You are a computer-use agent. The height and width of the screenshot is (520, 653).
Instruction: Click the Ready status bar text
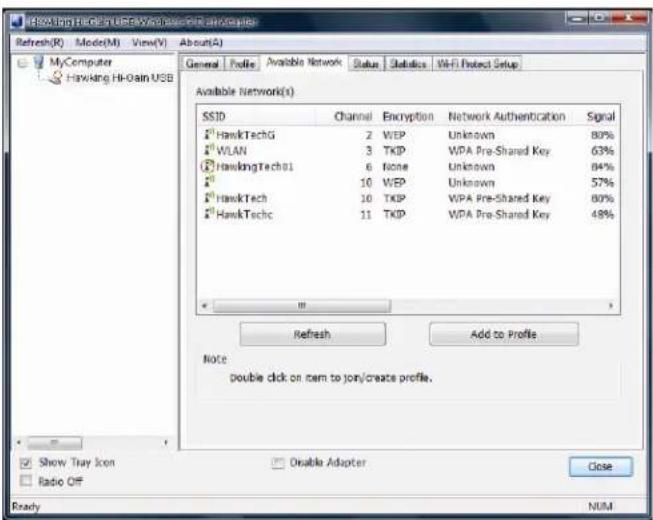[x=26, y=506]
